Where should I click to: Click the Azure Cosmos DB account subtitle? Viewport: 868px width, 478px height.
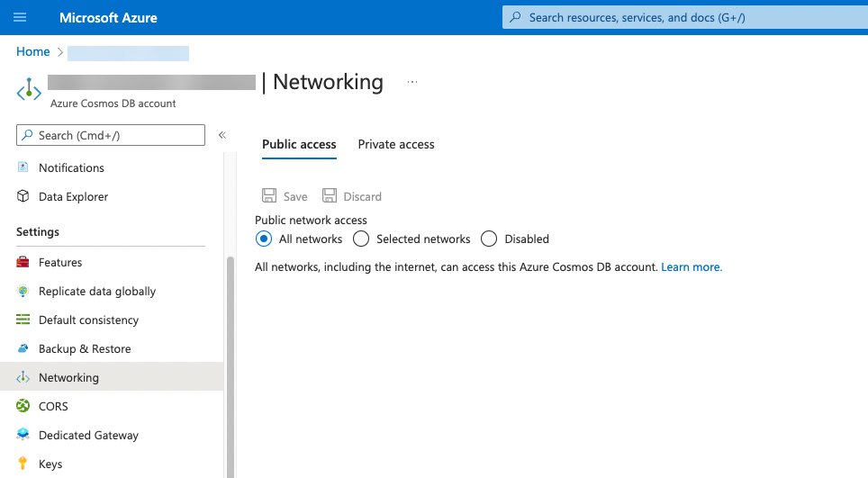pyautogui.click(x=113, y=104)
